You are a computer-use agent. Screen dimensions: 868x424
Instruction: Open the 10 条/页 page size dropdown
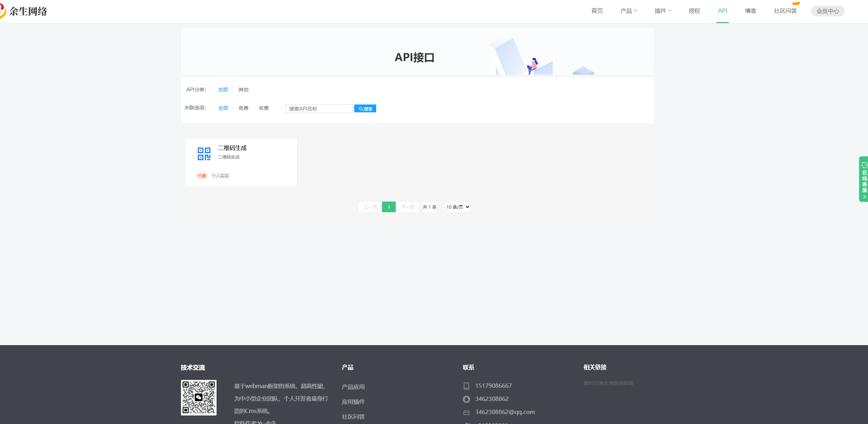point(457,207)
